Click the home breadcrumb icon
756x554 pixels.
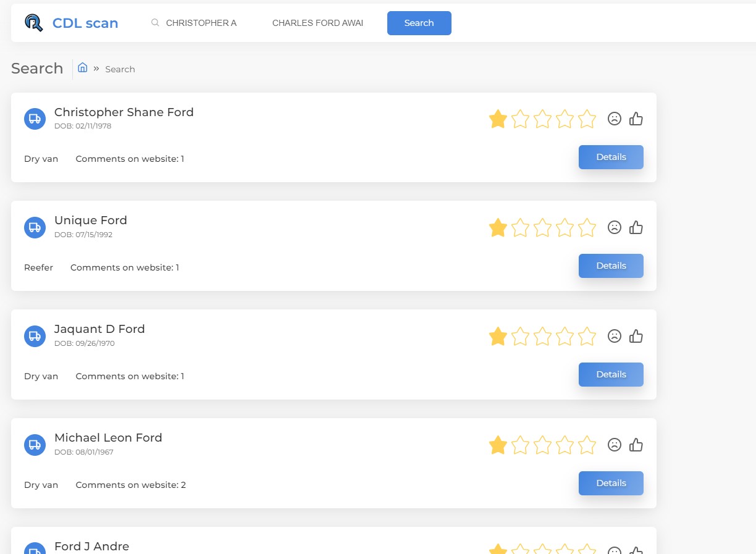tap(83, 68)
